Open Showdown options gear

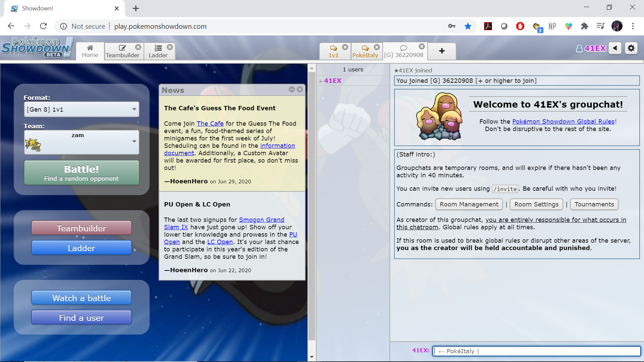(631, 48)
